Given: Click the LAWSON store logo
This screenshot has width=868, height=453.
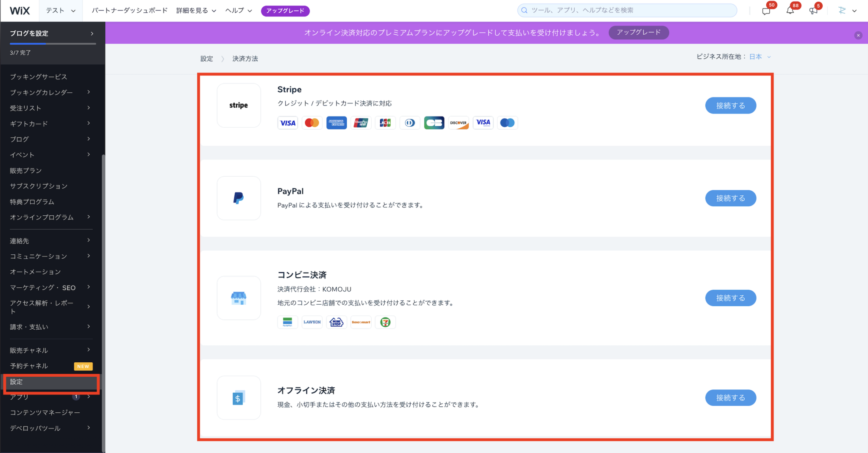Looking at the screenshot, I should [x=312, y=322].
